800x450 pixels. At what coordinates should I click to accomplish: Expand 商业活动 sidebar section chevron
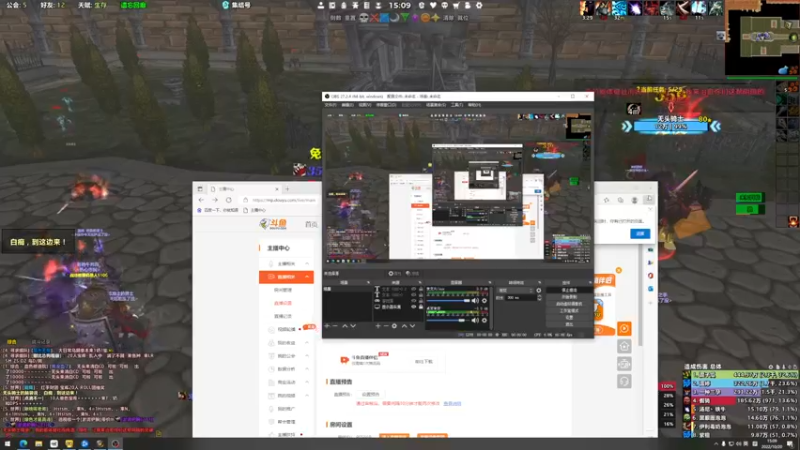tap(307, 382)
